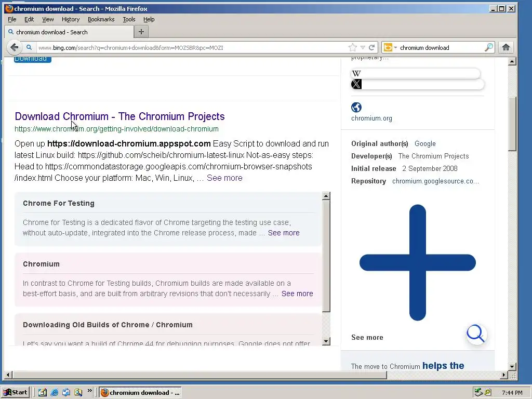Click the green chromium.org URL under the result

point(116,129)
